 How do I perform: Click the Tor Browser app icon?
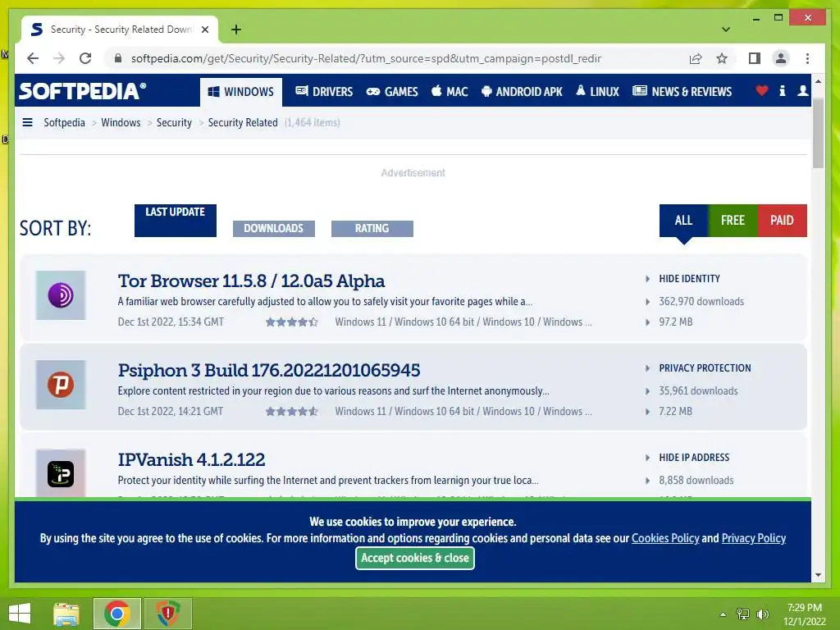pyautogui.click(x=61, y=295)
